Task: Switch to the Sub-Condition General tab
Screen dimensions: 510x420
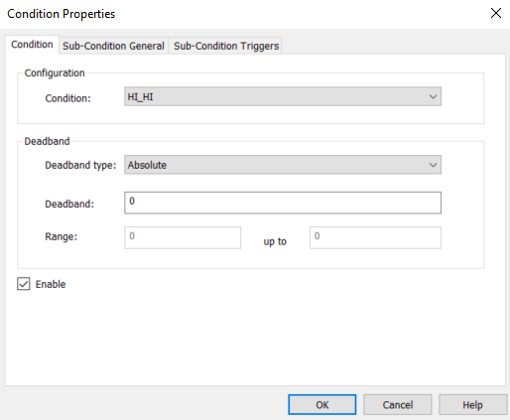Action: pos(113,46)
